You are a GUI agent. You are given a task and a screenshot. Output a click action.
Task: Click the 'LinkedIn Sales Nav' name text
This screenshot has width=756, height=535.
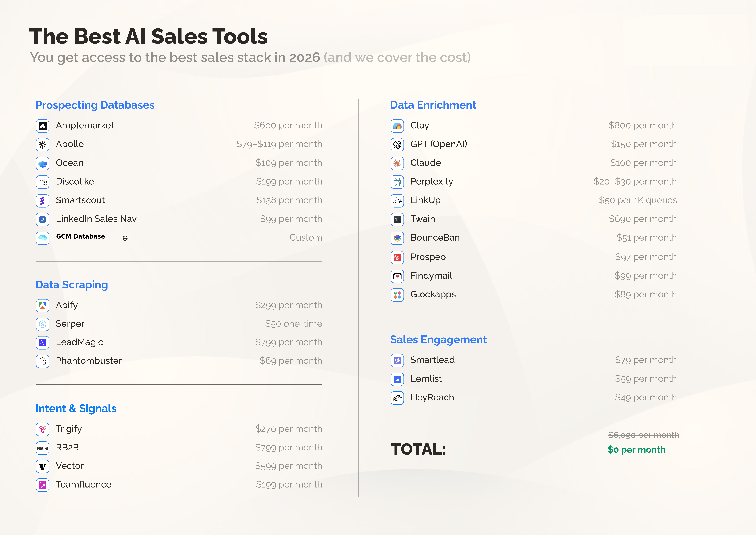(x=96, y=219)
